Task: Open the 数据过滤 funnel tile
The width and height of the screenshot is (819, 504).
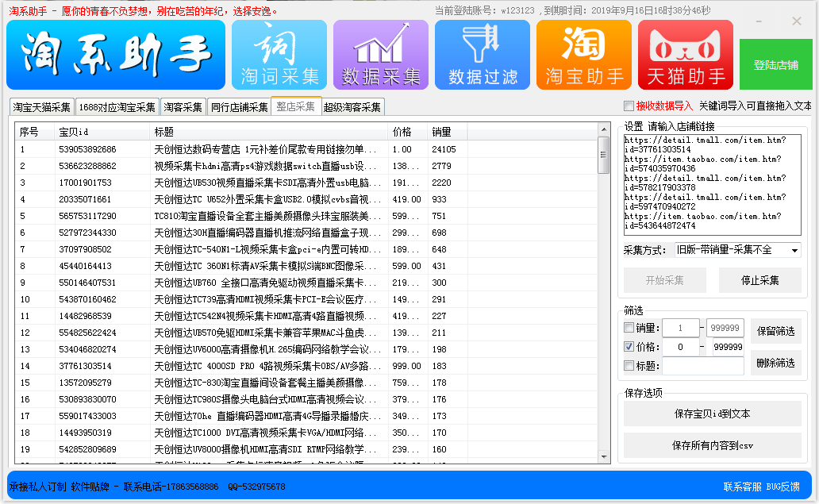Action: pos(483,55)
